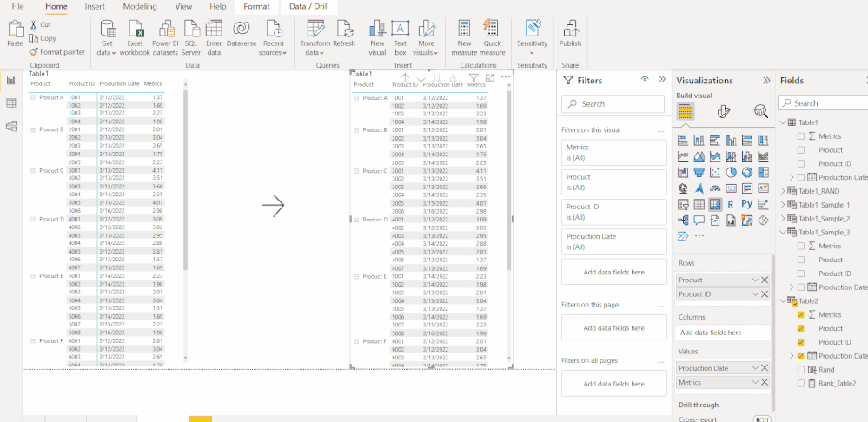This screenshot has width=868, height=422.
Task: Select the Gauge visual icon
Action: 715,188
